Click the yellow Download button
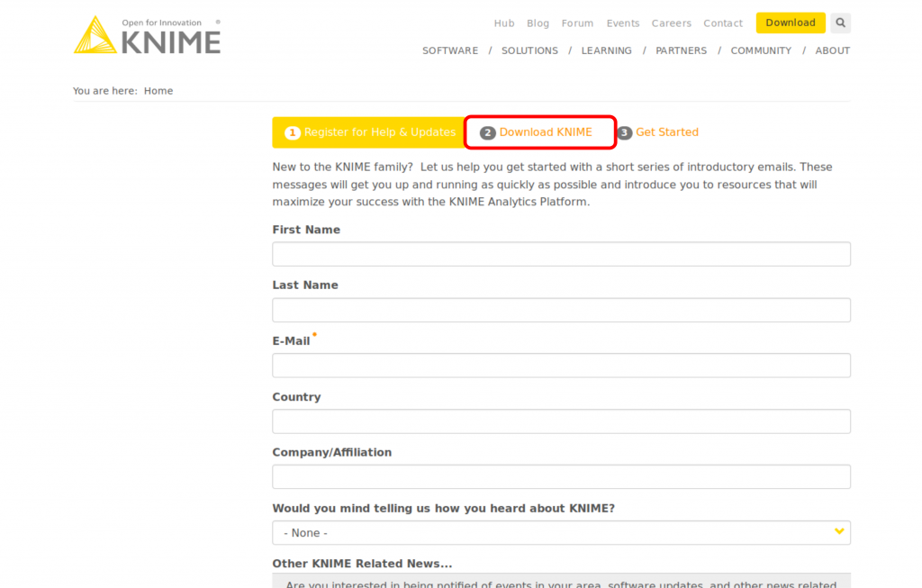 click(791, 23)
